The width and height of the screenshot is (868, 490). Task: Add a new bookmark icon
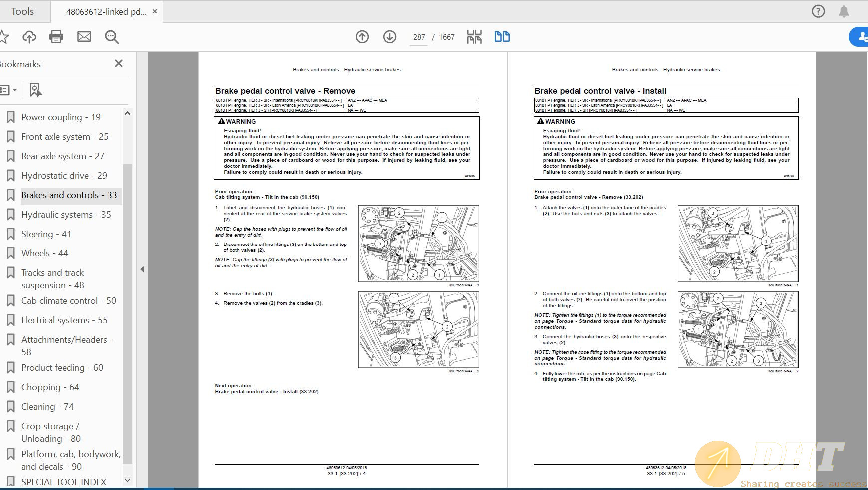point(35,90)
